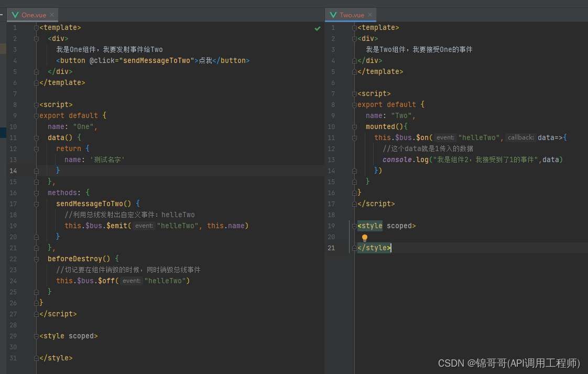Fold the return block on line 12 of One.vue
This screenshot has height=374, width=588.
(36, 148)
